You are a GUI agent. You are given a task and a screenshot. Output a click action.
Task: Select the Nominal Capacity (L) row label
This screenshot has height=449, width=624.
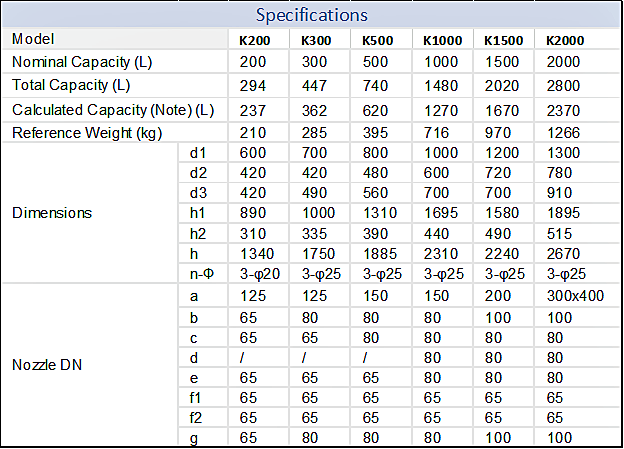[x=82, y=62]
